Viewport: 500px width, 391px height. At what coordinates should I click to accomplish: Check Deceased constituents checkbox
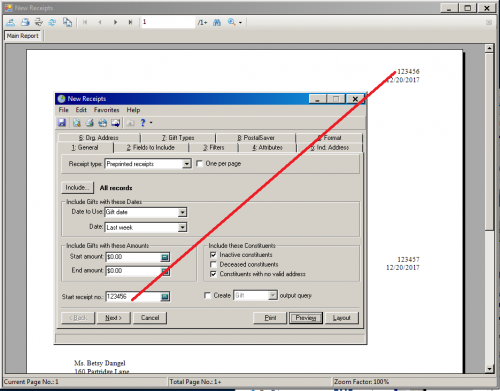point(213,264)
